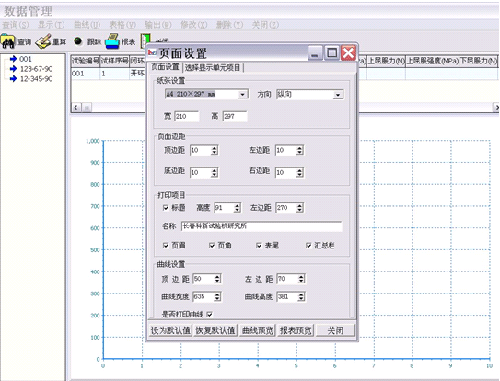
Task: Open the 输出(W) menu
Action: click(x=158, y=25)
